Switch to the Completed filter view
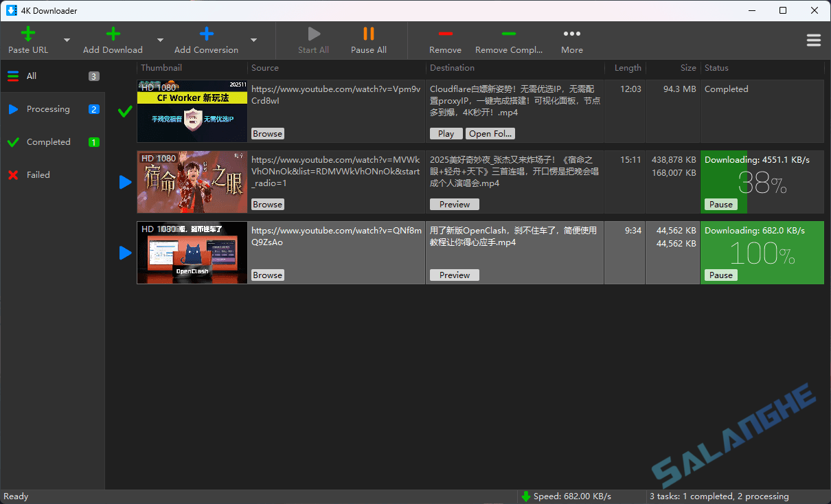The height and width of the screenshot is (504, 831). (47, 141)
